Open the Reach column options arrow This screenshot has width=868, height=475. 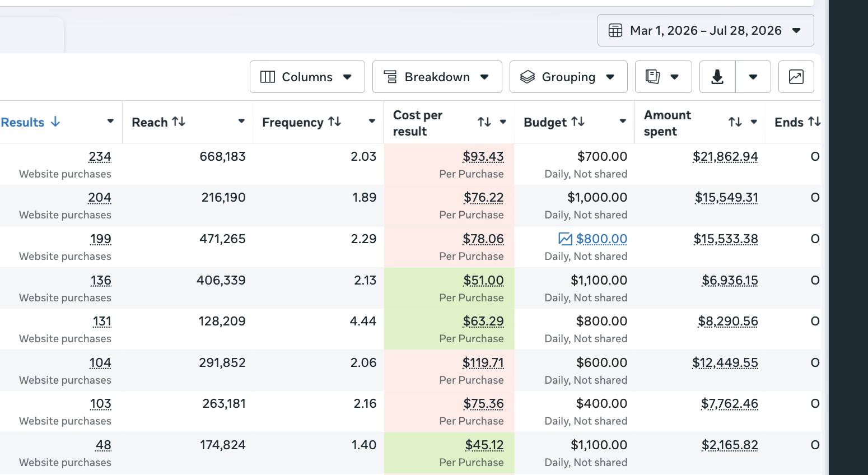(x=241, y=122)
